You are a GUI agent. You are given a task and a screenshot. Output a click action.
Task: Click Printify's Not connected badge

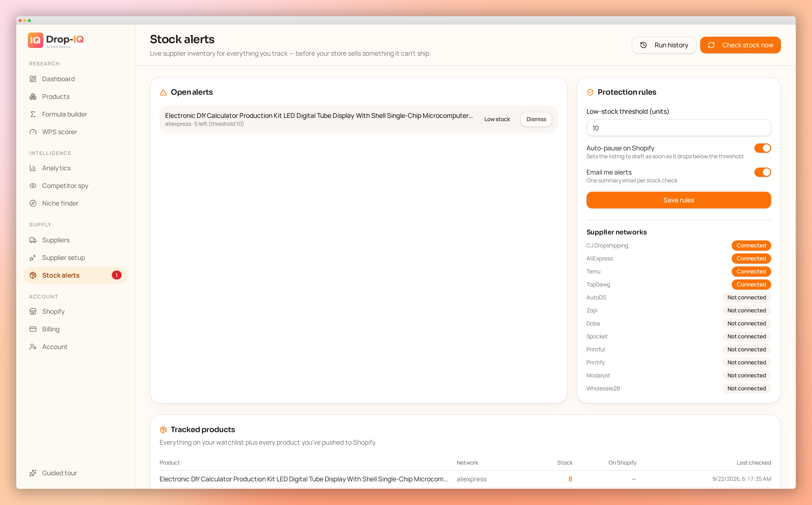pos(747,362)
